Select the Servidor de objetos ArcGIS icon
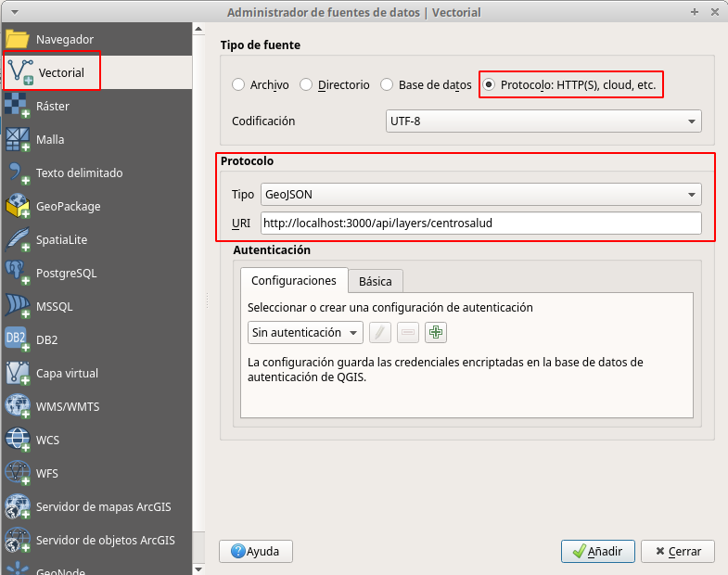Image resolution: width=728 pixels, height=575 pixels. tap(18, 540)
